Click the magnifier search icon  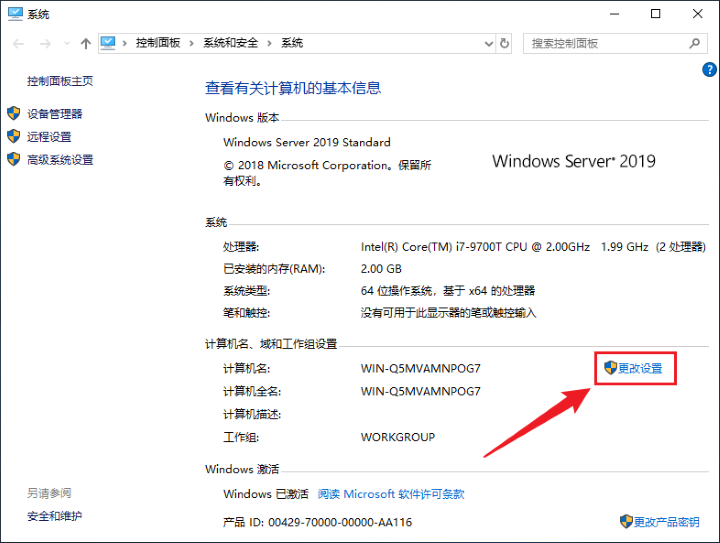pos(695,44)
